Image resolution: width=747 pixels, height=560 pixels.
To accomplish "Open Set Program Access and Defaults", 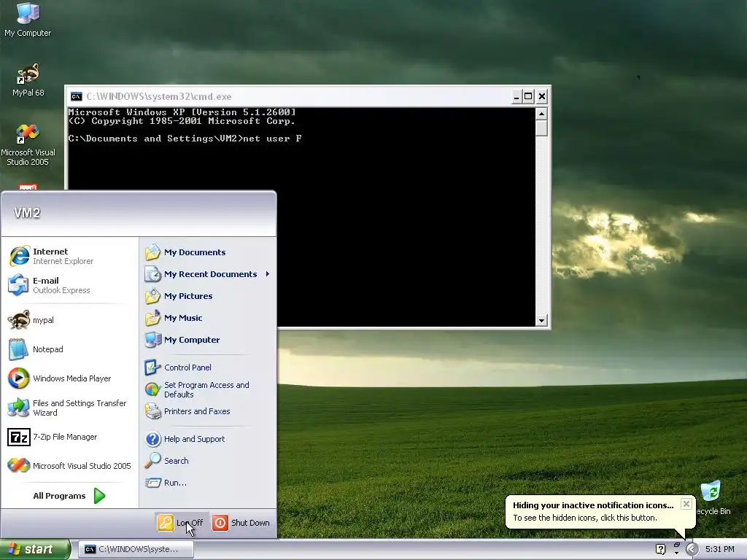I will click(208, 389).
